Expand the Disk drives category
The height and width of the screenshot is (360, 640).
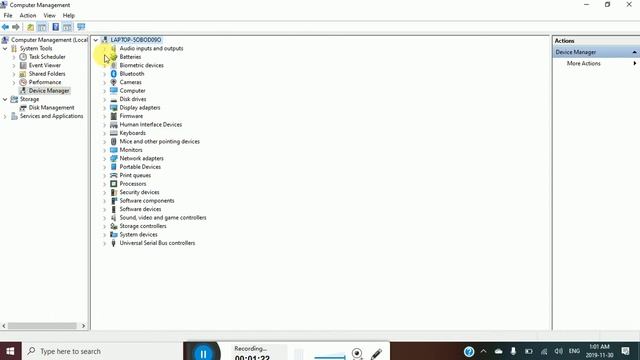click(104, 100)
